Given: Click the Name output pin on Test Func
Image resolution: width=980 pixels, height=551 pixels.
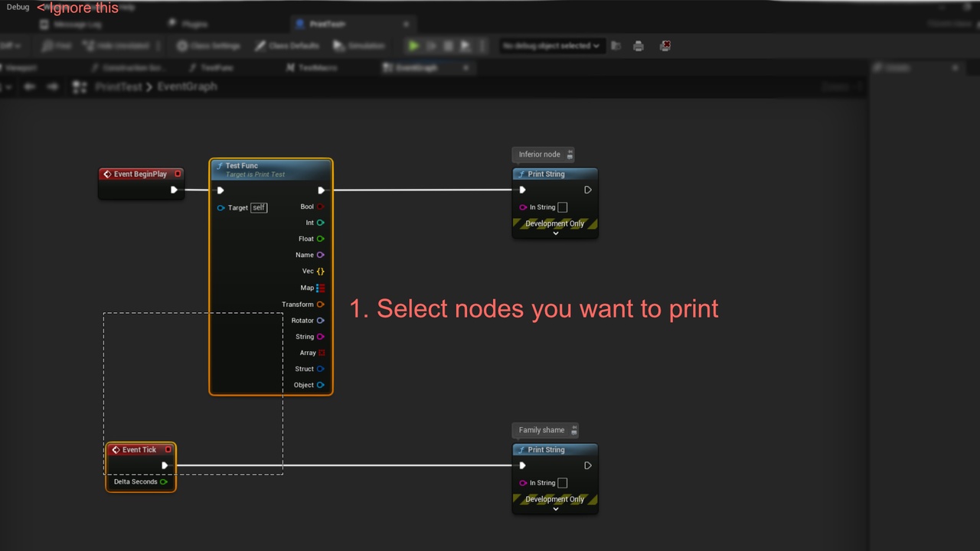Looking at the screenshot, I should click(321, 255).
